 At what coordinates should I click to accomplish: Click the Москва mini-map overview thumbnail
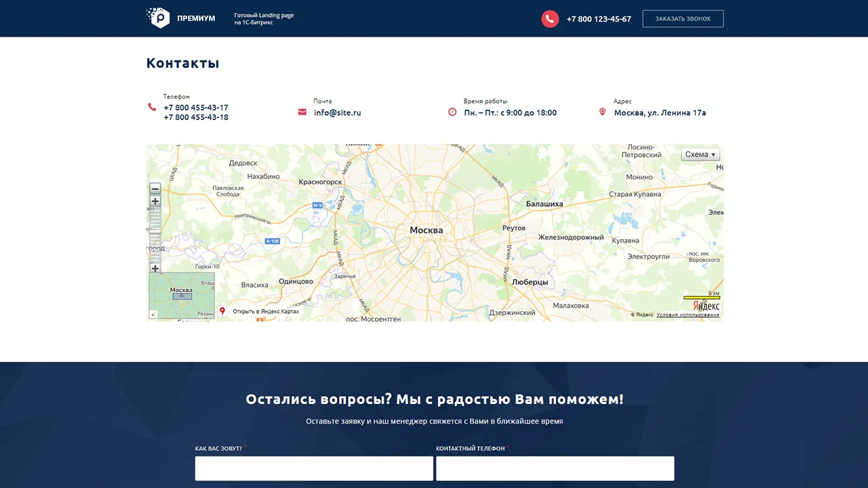pos(182,296)
